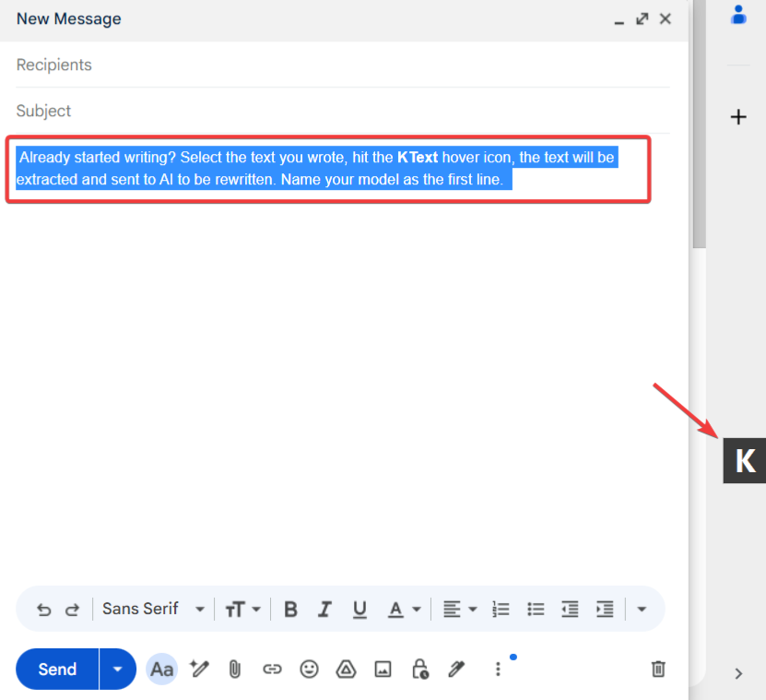
Task: Open the emoji picker
Action: [x=310, y=669]
